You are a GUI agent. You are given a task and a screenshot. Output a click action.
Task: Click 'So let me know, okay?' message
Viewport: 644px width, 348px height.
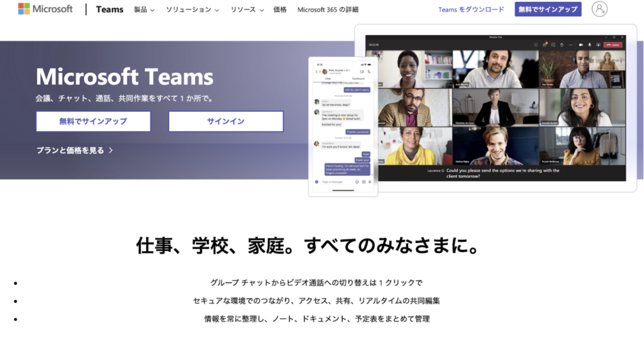tap(336, 104)
